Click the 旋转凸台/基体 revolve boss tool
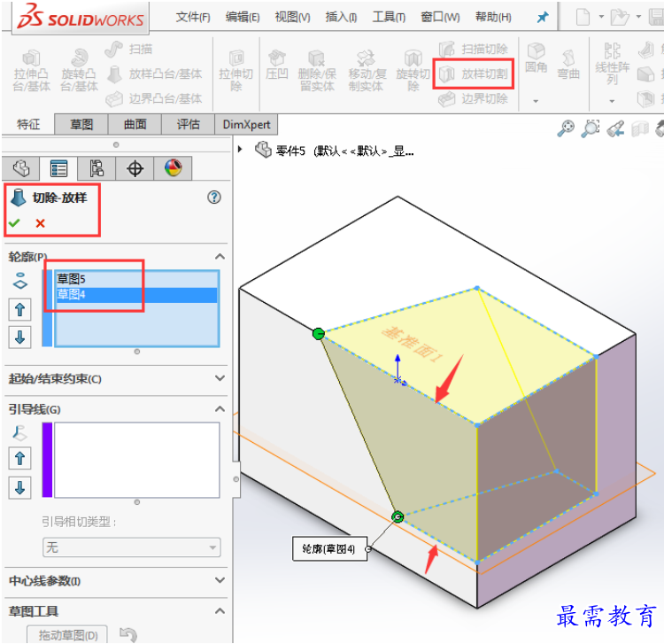This screenshot has width=664, height=644. click(x=79, y=71)
